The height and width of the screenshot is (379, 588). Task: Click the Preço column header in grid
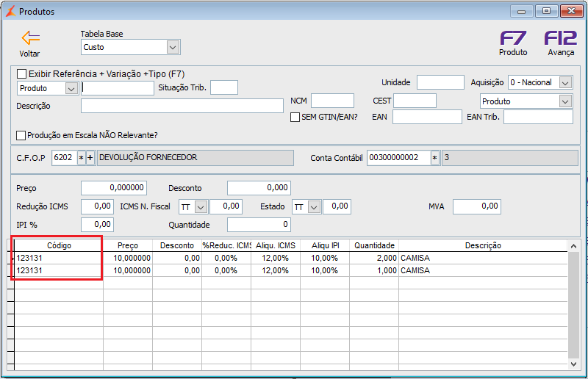[128, 245]
